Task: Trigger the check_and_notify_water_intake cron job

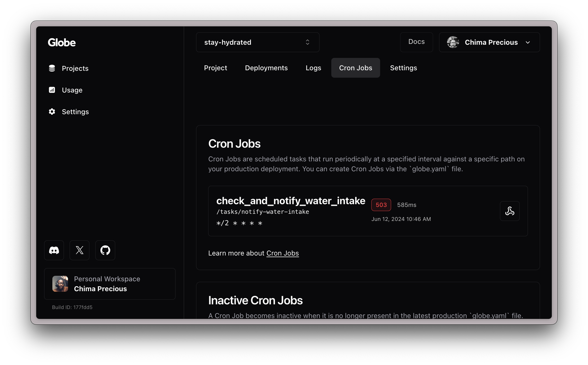Action: point(510,211)
